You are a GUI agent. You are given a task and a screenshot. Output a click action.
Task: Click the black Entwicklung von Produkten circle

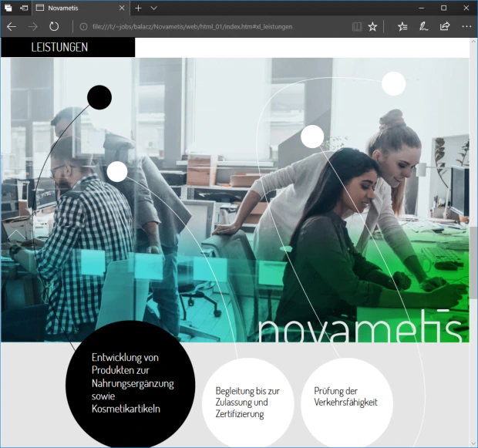(130, 384)
